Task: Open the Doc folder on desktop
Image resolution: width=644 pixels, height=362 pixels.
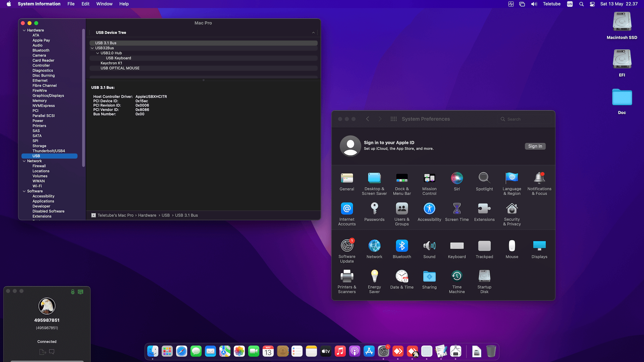Action: click(622, 102)
